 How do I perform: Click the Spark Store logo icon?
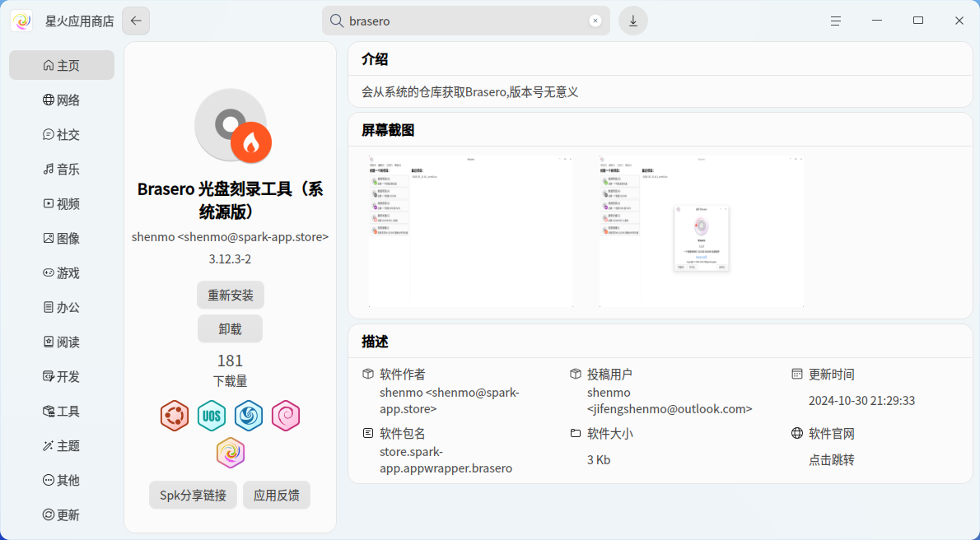[22, 21]
